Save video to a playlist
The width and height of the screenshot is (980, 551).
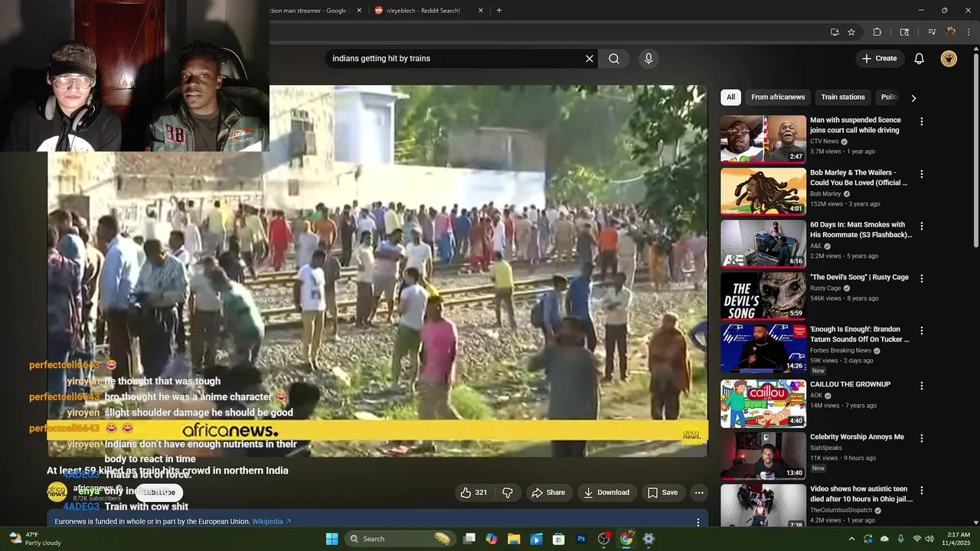(662, 493)
